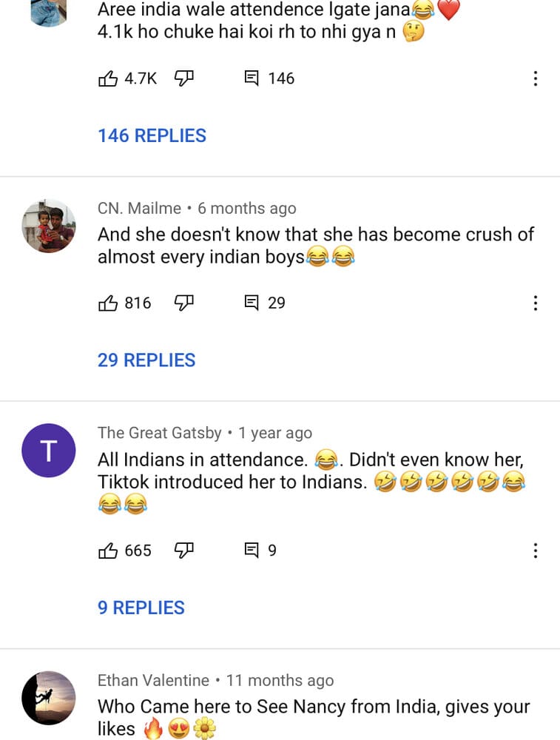Dislike the comment with 4.7K likes

[184, 78]
